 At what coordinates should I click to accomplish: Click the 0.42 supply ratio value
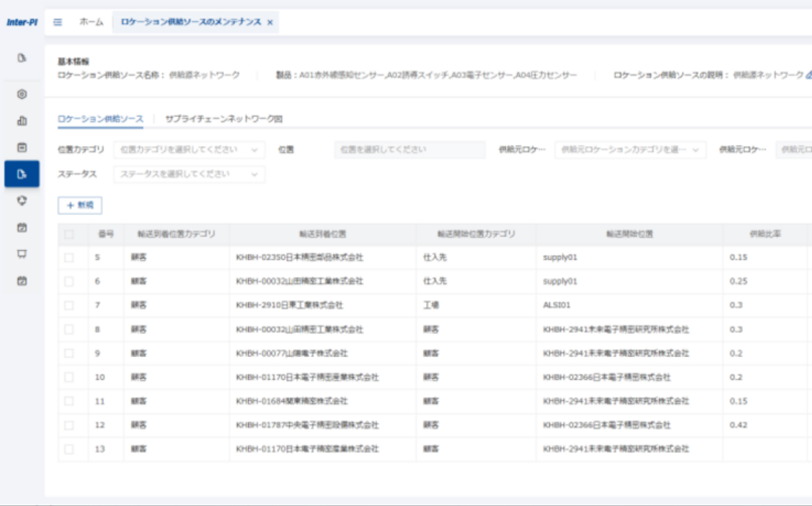[x=738, y=425]
